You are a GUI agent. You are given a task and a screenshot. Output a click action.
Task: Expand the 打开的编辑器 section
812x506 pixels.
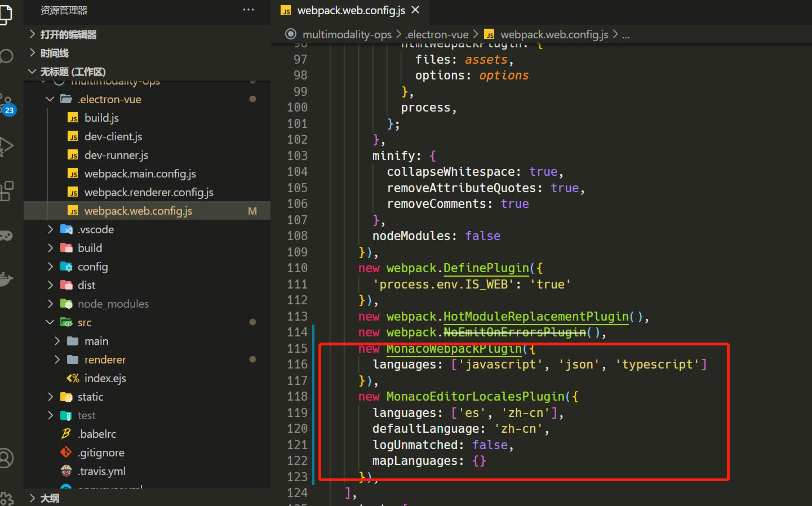coord(32,34)
